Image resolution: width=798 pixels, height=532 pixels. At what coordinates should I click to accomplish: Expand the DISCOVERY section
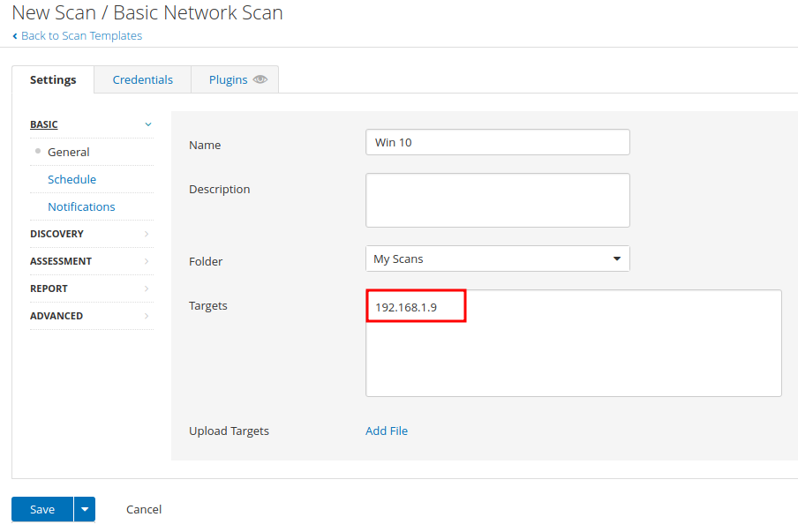(92, 234)
